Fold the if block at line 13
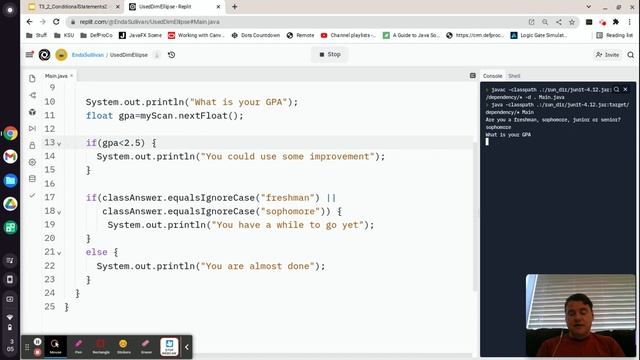The image size is (640, 360). tap(59, 144)
